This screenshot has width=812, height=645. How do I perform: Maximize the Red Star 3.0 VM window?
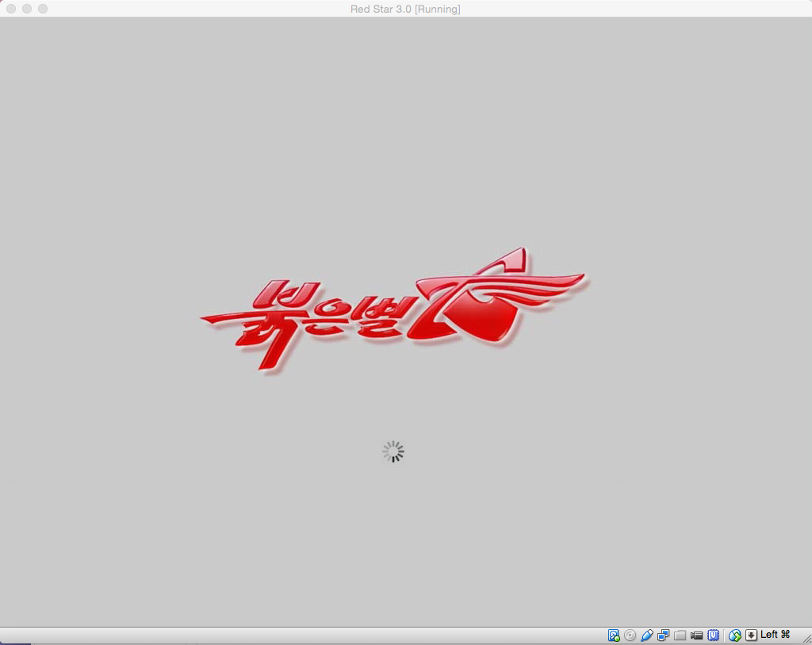43,9
